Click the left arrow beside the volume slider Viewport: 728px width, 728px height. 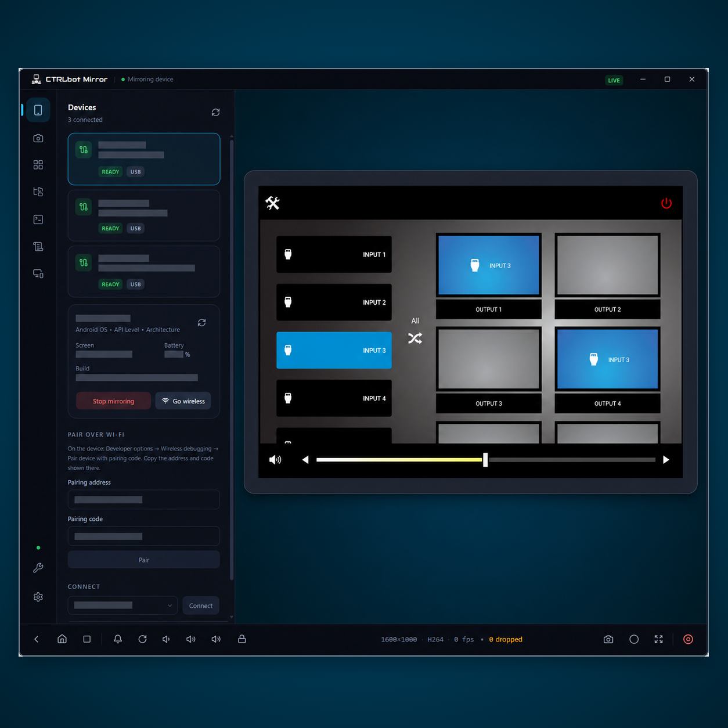pyautogui.click(x=305, y=460)
